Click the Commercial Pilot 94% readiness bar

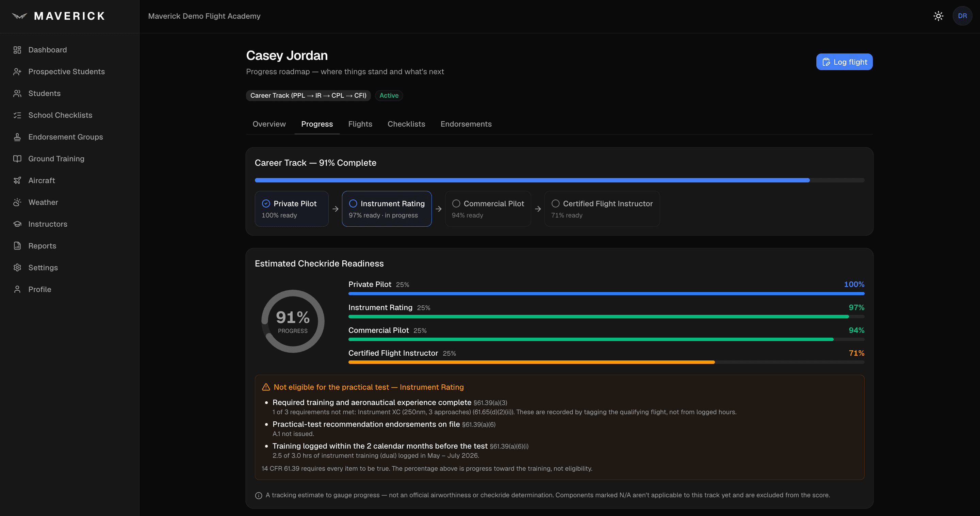pyautogui.click(x=606, y=339)
